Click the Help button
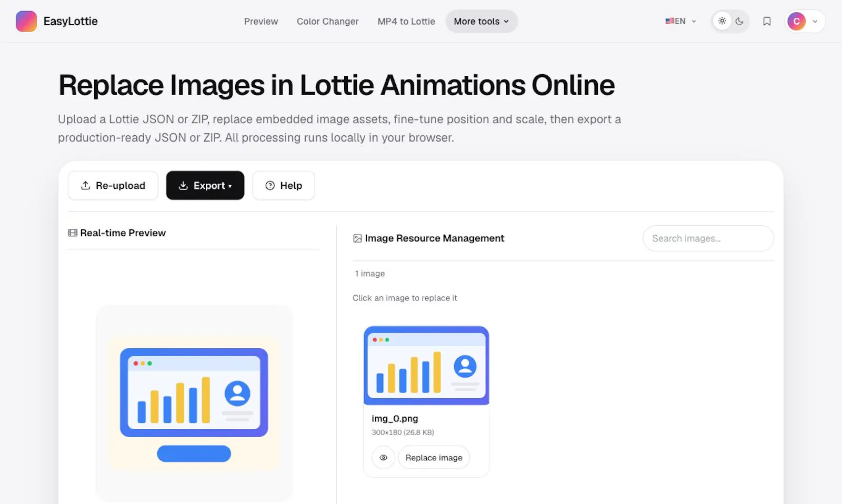Screen dimensions: 842x504 click(284, 185)
